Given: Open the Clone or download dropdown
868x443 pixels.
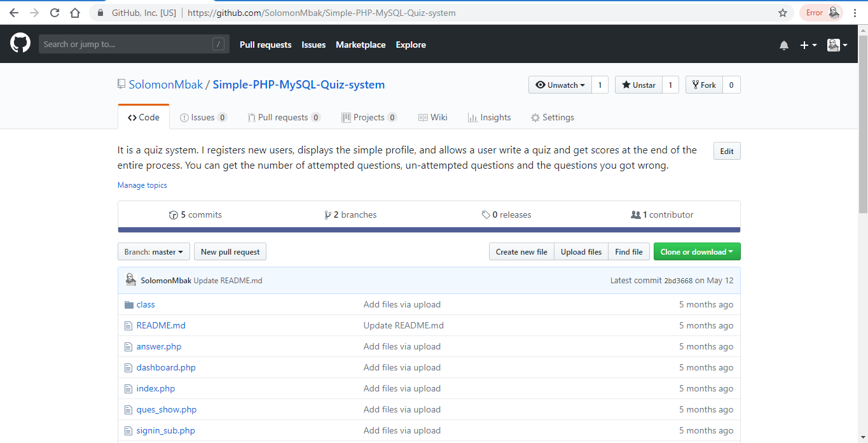Looking at the screenshot, I should click(x=696, y=252).
